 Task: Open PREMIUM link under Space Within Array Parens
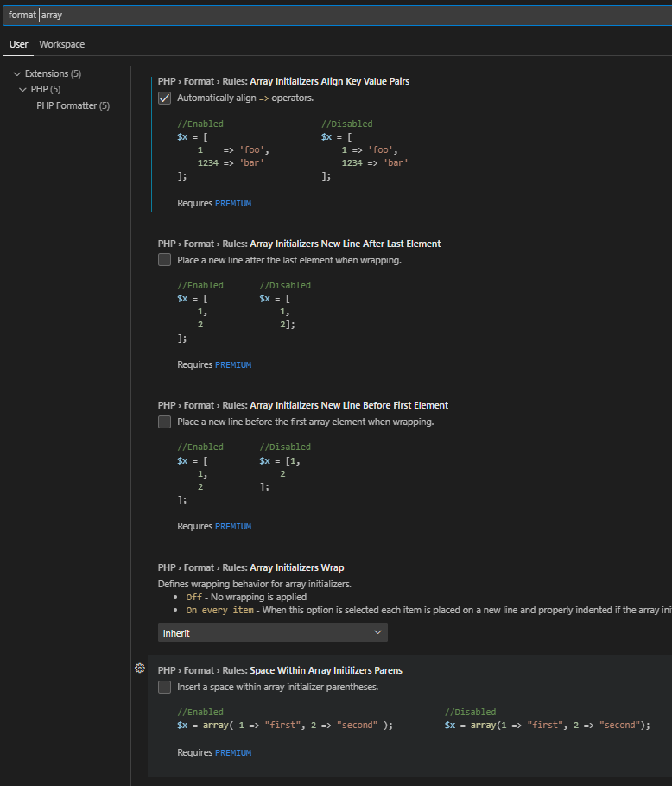(x=233, y=753)
